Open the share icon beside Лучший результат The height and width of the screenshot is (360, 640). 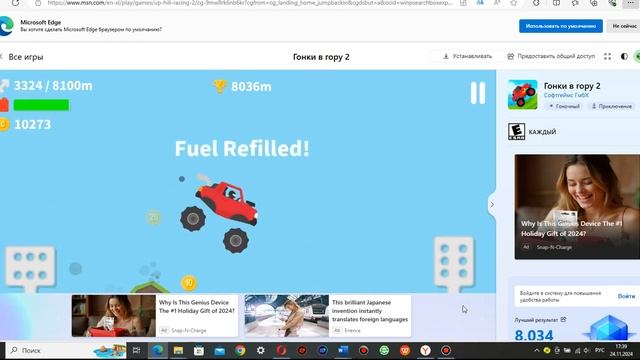[563, 320]
